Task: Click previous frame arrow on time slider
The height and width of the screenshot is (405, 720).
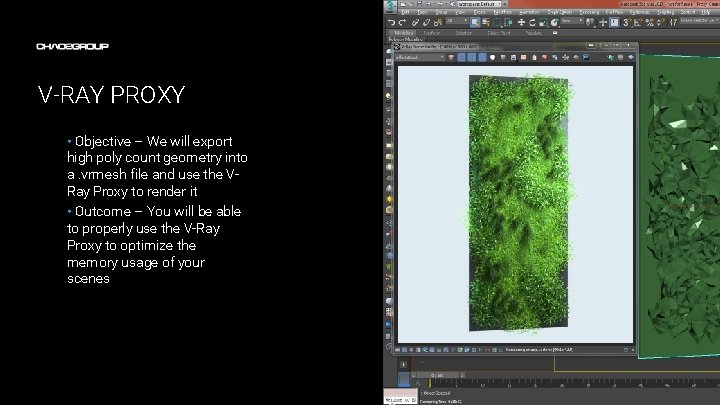Action: click(414, 375)
